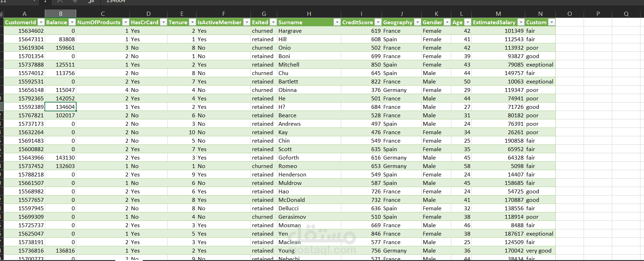644x261 pixels.
Task: Select column L header
Action: point(461,14)
